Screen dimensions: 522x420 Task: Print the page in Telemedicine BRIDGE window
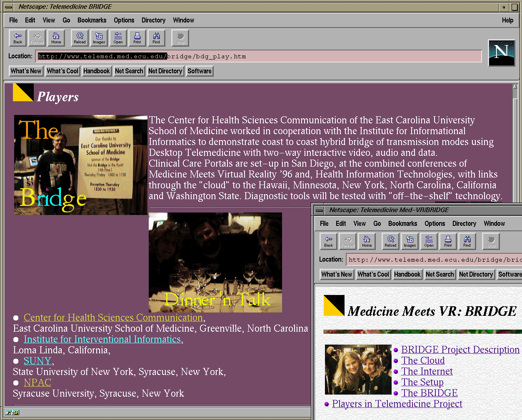point(137,38)
